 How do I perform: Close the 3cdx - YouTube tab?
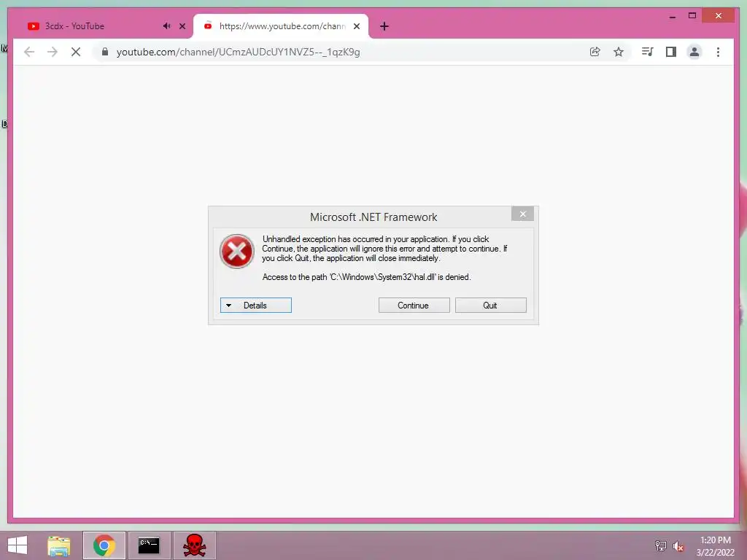click(x=182, y=26)
